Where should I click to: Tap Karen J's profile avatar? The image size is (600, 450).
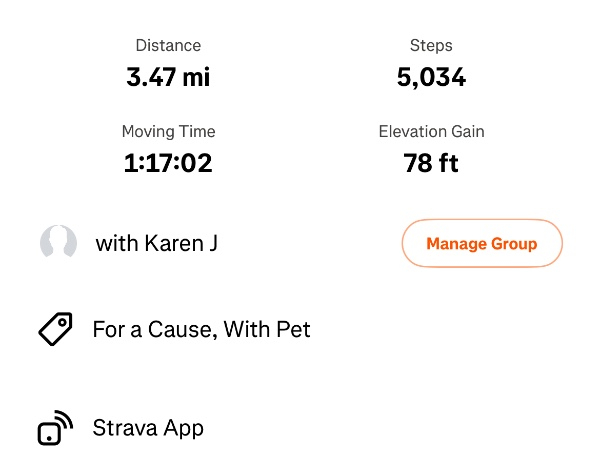(58, 243)
